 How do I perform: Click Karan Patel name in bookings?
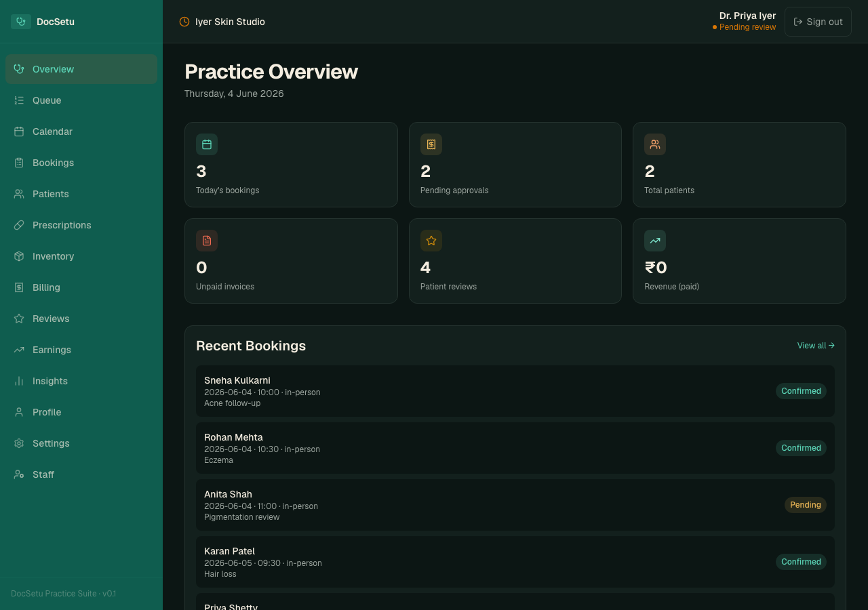(229, 551)
